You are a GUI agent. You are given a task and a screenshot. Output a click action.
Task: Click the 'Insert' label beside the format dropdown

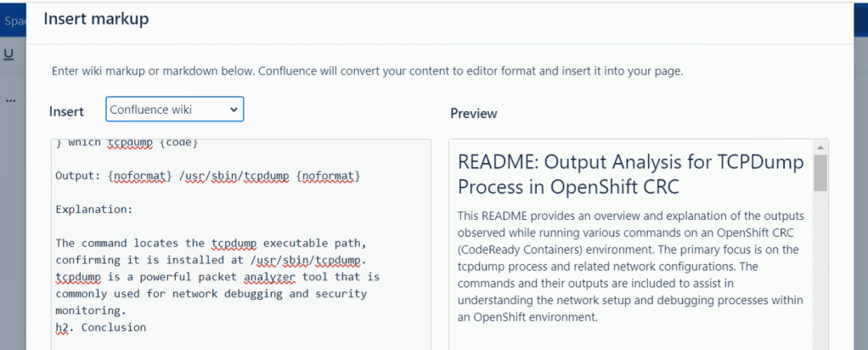66,111
